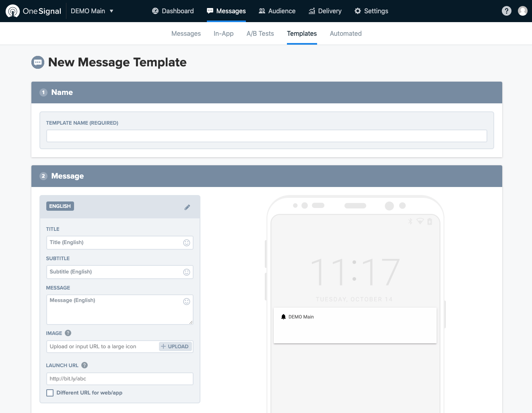Focus the Template Name input field

pyautogui.click(x=267, y=136)
